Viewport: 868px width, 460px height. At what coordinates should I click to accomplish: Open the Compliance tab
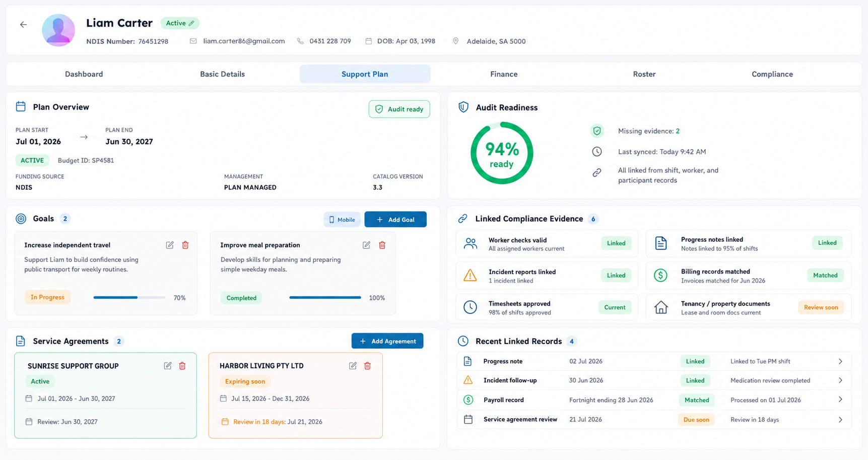[772, 74]
